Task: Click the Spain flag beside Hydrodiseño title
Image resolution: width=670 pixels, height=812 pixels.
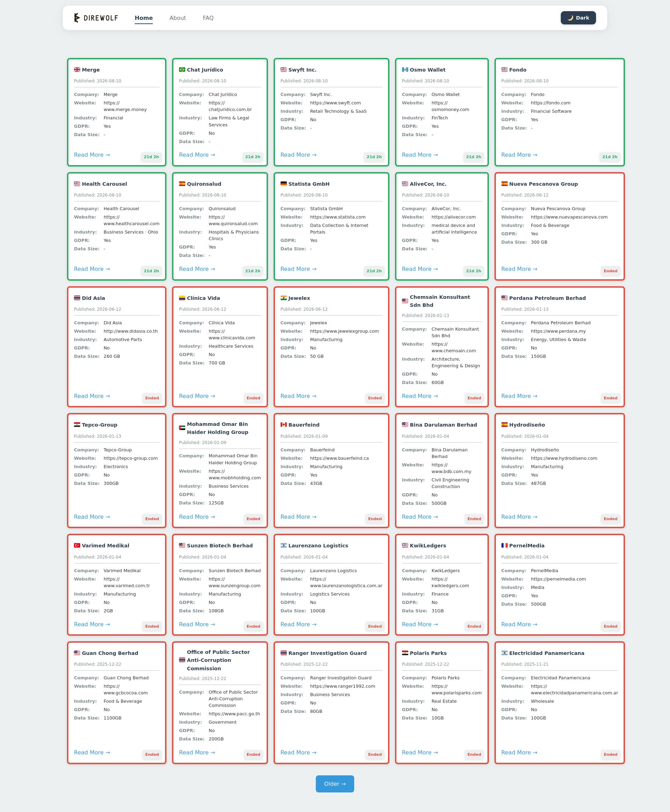Action: (505, 425)
